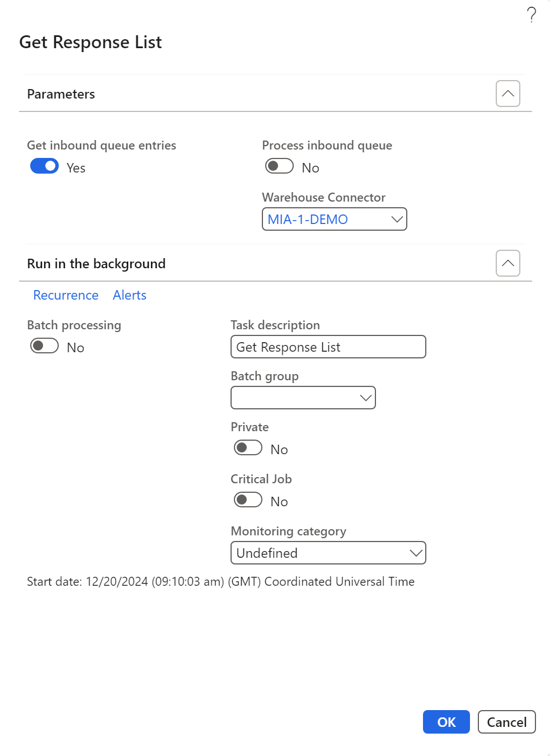Open the Recurrence tab
Screen dimensions: 550x756
click(x=66, y=295)
